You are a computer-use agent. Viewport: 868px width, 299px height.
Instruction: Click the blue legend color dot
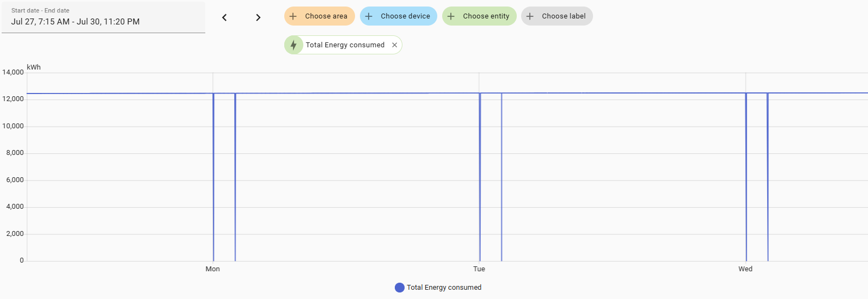click(400, 288)
